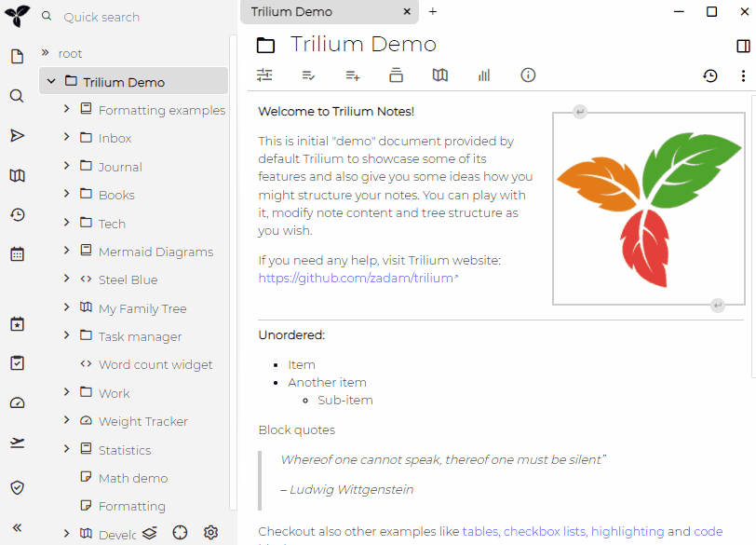The height and width of the screenshot is (545, 756).
Task: Select the Trilium Demo tab
Action: pyautogui.click(x=317, y=12)
